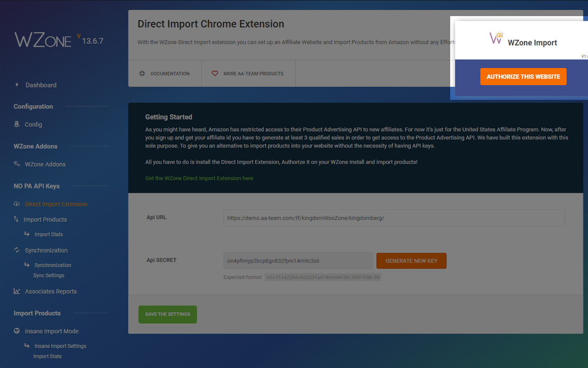Click the Configuration section header
The height and width of the screenshot is (368, 588).
33,107
